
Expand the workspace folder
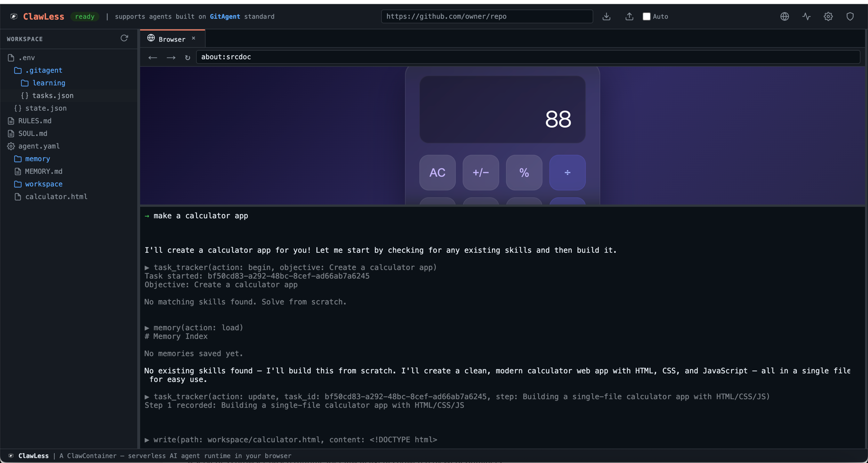(x=43, y=184)
